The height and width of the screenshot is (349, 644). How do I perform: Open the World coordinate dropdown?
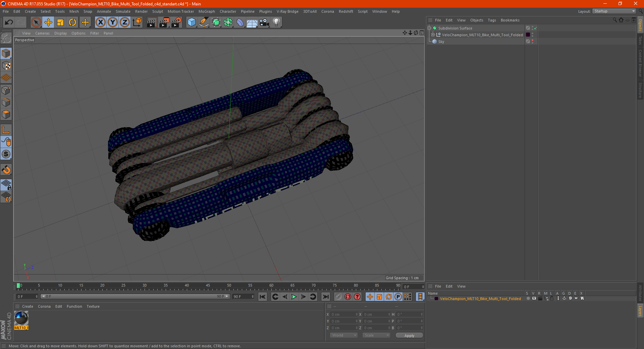pos(344,335)
